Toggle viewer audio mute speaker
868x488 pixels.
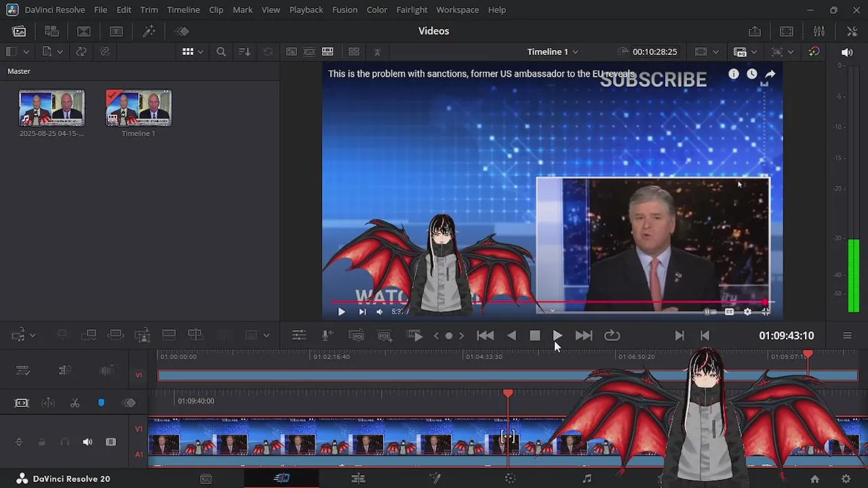[847, 52]
